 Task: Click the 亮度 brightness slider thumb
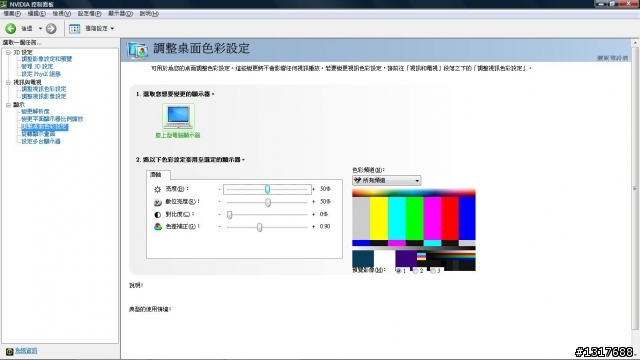pyautogui.click(x=267, y=189)
